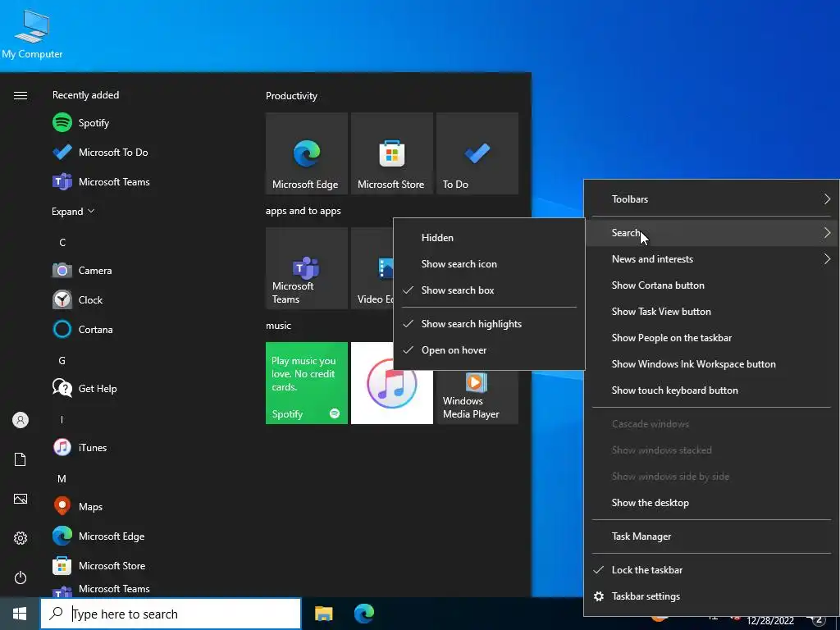This screenshot has height=630, width=840.
Task: Toggle Show touch keyboard button
Action: click(x=712, y=390)
